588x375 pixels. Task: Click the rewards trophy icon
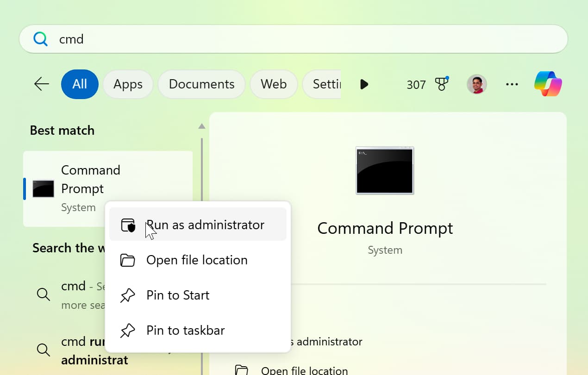pos(442,84)
